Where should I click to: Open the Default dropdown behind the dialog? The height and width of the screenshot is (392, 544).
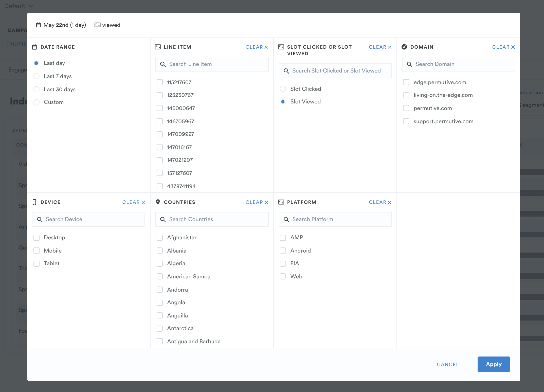click(x=19, y=6)
